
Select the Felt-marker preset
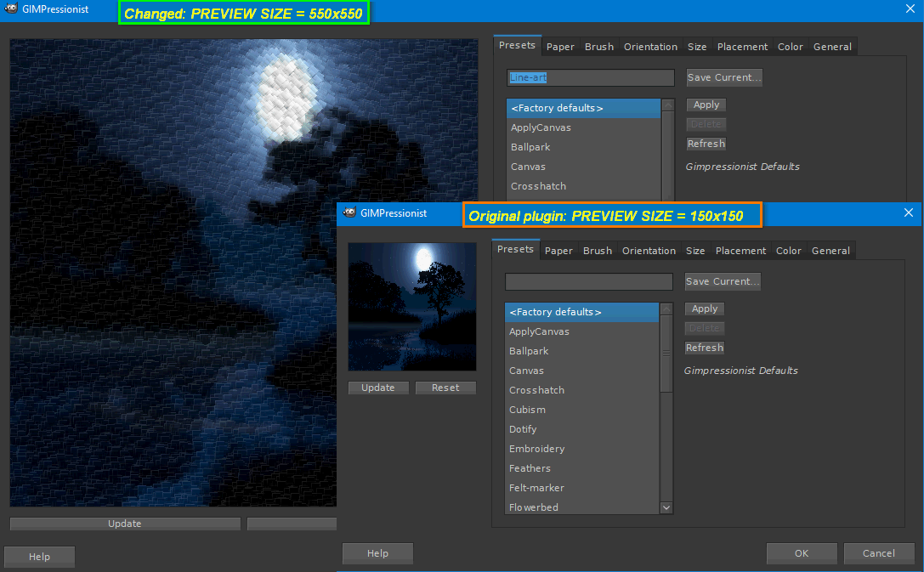581,488
